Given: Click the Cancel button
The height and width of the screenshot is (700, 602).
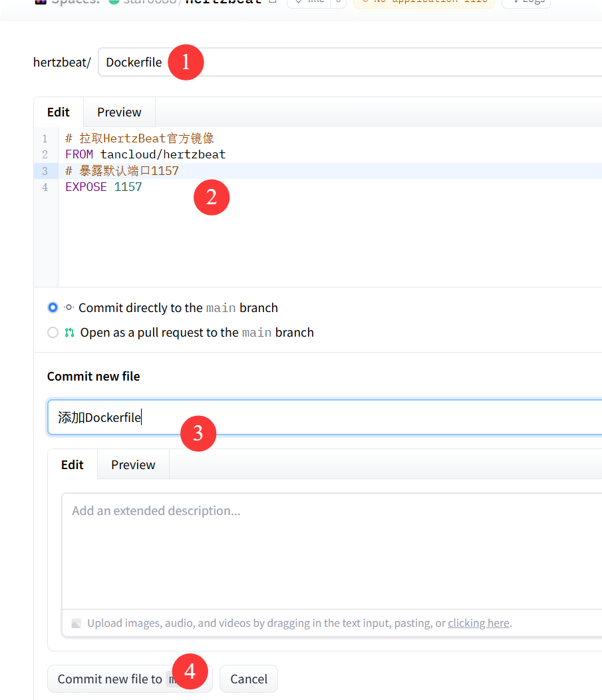Looking at the screenshot, I should [249, 679].
